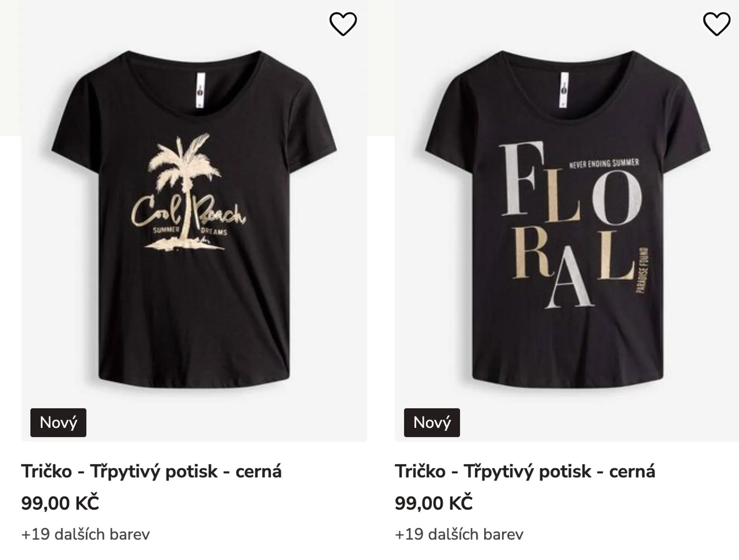
Task: Click the Nový badge on FLORAL shirt
Action: point(432,422)
